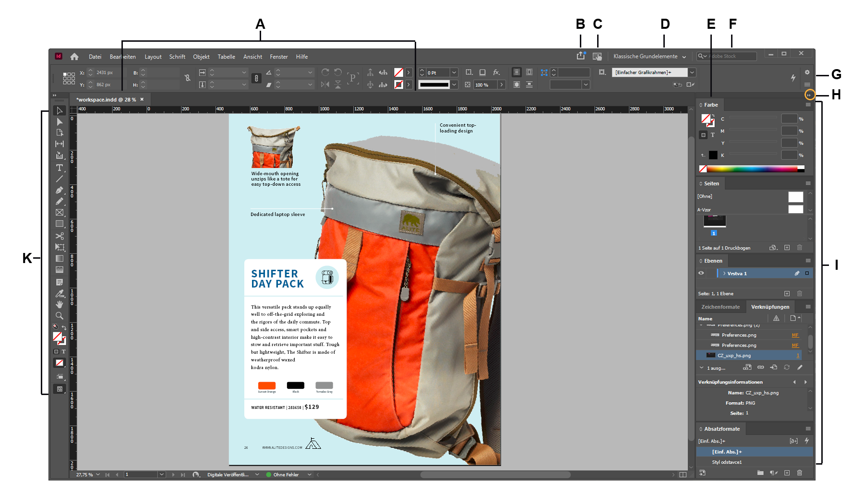Open the Klassische Grundelemente workspace dropdown
The image size is (864, 504).
pos(649,56)
